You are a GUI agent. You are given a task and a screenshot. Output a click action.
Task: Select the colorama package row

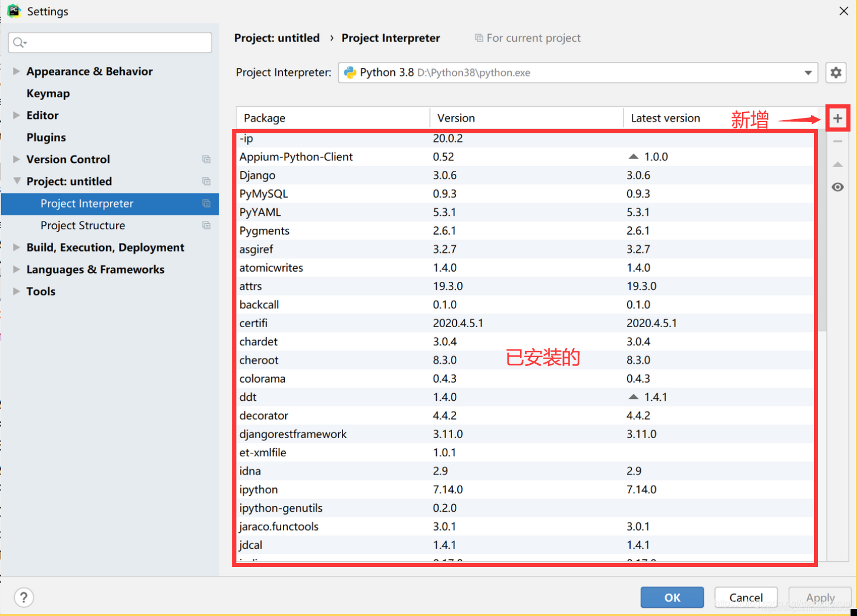[526, 378]
